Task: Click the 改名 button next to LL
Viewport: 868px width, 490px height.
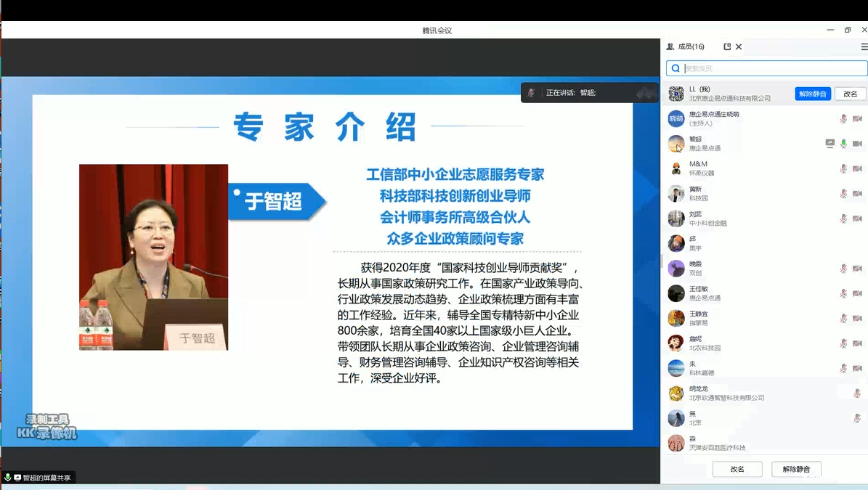Action: coord(851,94)
